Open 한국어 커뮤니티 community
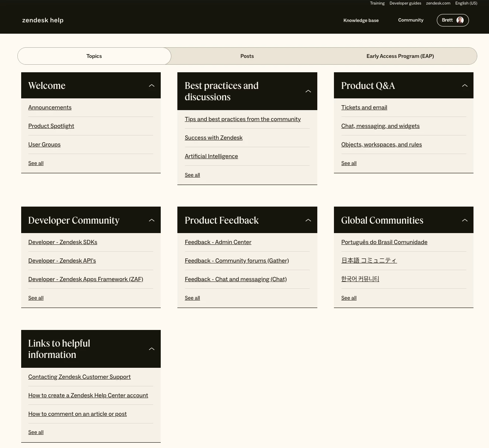 (x=360, y=279)
